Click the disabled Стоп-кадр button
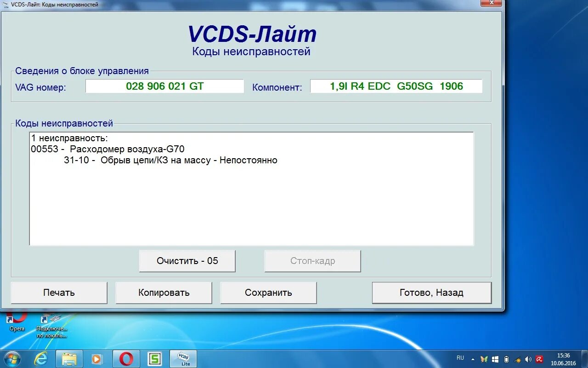Image resolution: width=588 pixels, height=368 pixels. (x=313, y=261)
